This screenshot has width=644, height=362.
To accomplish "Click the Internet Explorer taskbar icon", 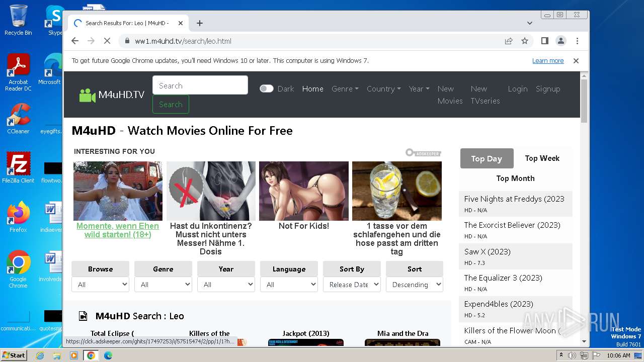I will coord(40,355).
